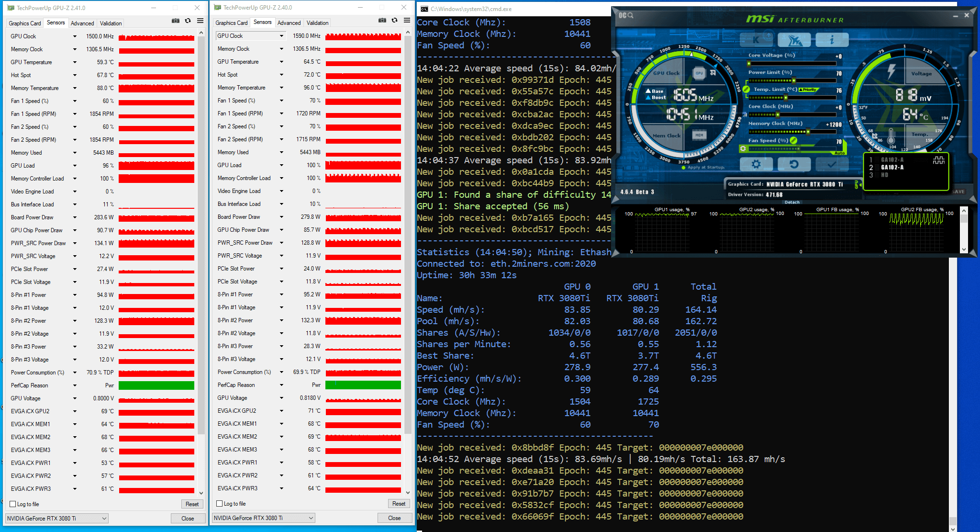Open Validation tab in right GPU-Z window
Image resolution: width=980 pixels, height=532 pixels.
click(x=317, y=23)
